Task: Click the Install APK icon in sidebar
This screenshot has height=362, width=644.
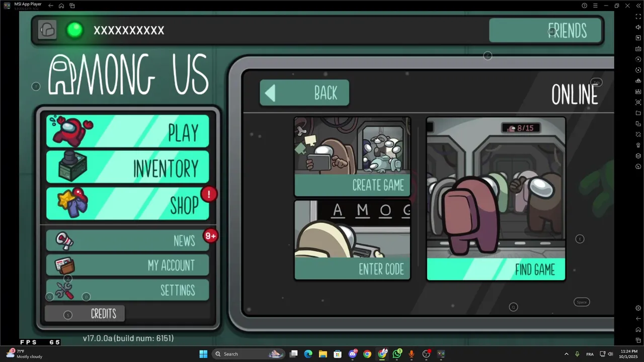Action: point(638,92)
